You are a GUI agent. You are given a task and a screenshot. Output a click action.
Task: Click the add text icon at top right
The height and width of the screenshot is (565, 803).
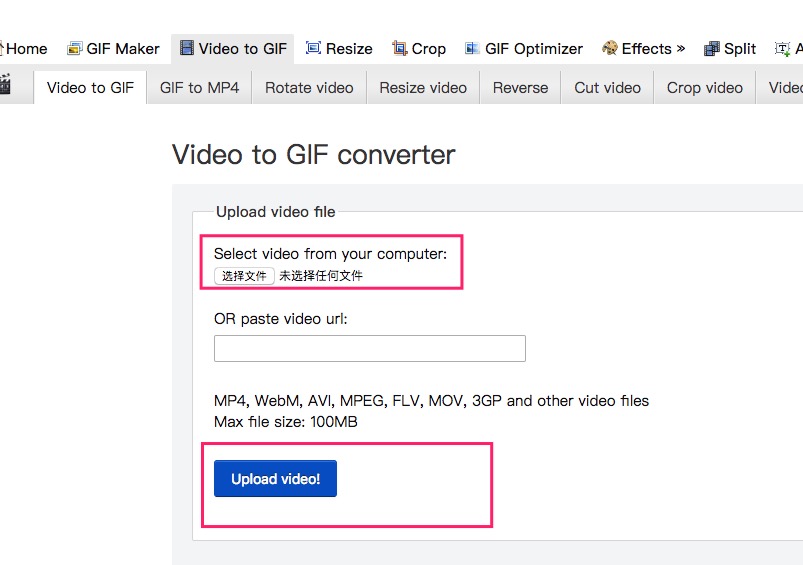782,49
